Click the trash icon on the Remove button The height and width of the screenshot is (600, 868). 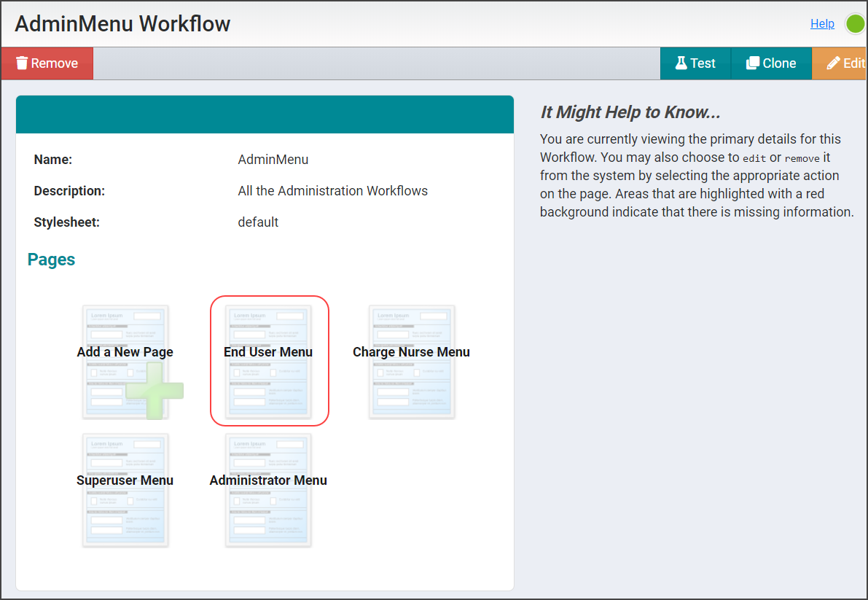coord(22,63)
